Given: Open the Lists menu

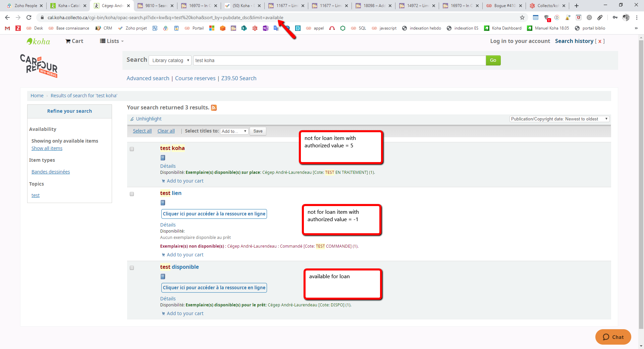Looking at the screenshot, I should 112,41.
